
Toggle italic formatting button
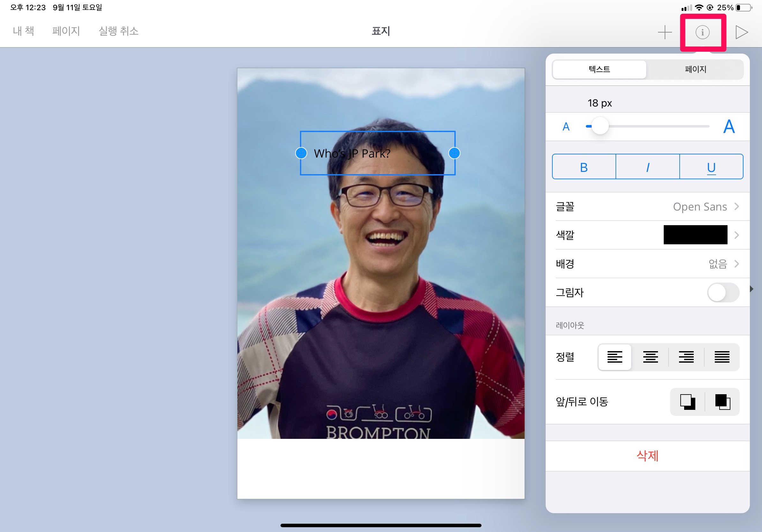coord(647,167)
